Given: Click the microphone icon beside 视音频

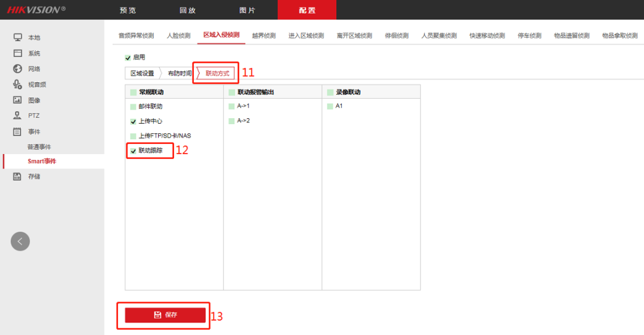Looking at the screenshot, I should (17, 85).
